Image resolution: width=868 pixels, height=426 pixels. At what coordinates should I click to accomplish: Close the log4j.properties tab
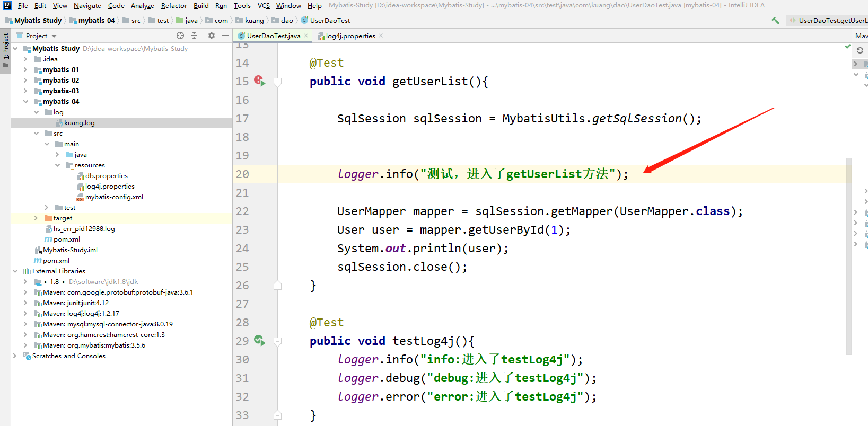[381, 35]
